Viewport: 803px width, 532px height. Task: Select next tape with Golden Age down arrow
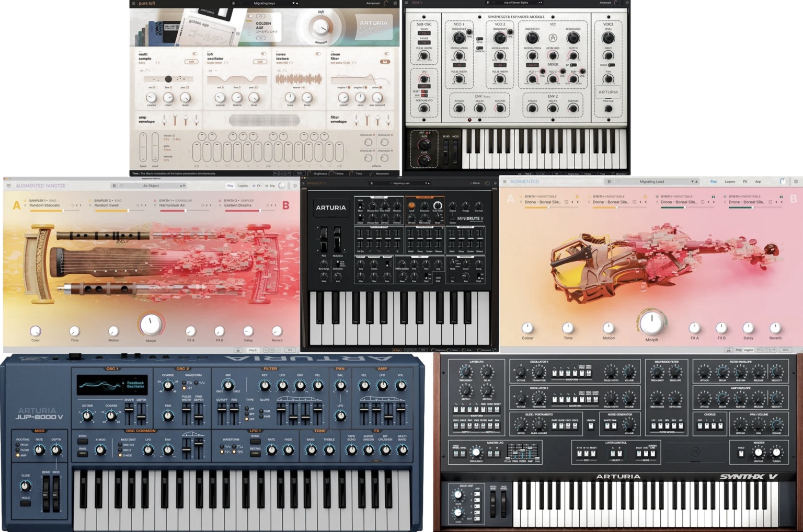tap(260, 38)
